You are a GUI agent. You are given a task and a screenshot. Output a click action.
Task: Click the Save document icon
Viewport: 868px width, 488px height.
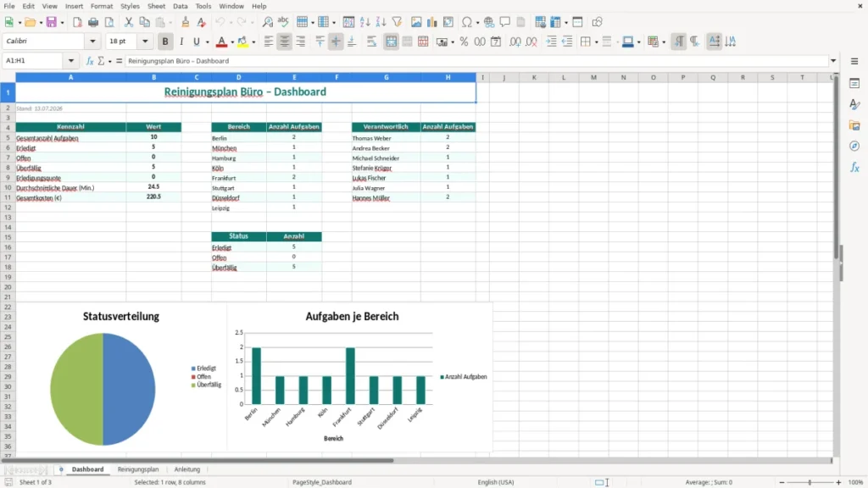click(x=52, y=22)
